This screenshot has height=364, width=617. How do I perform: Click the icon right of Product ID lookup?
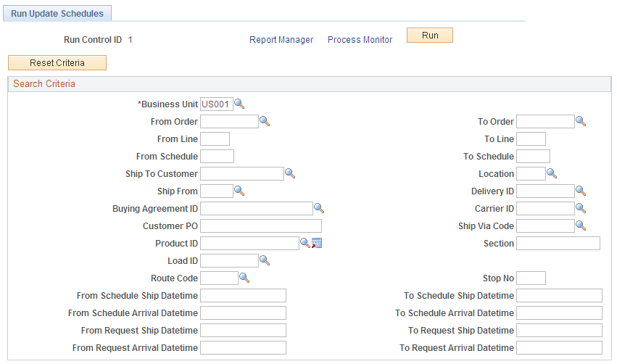[317, 243]
